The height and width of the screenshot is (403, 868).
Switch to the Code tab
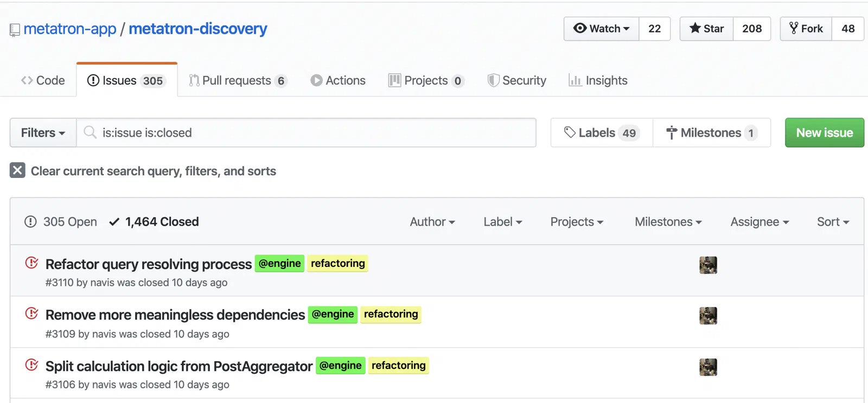(43, 80)
